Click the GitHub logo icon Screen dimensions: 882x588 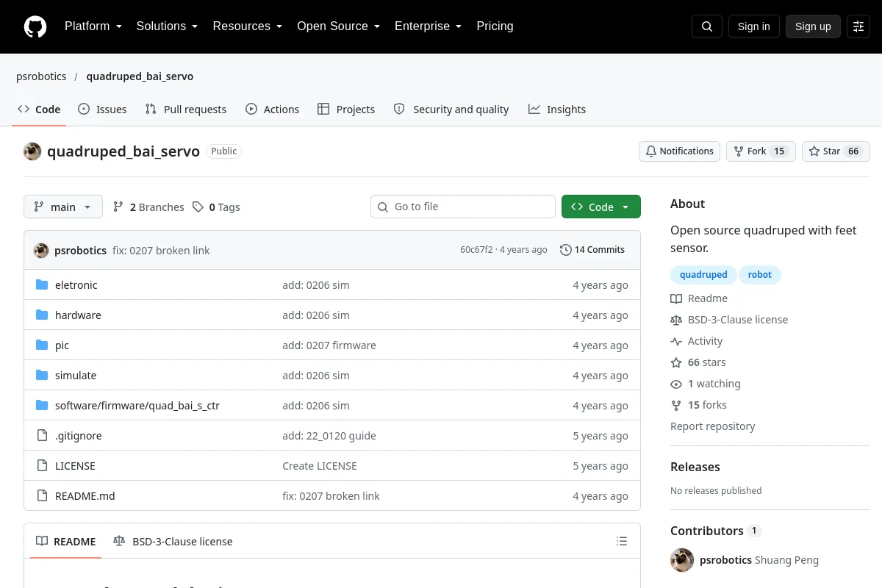[x=35, y=26]
